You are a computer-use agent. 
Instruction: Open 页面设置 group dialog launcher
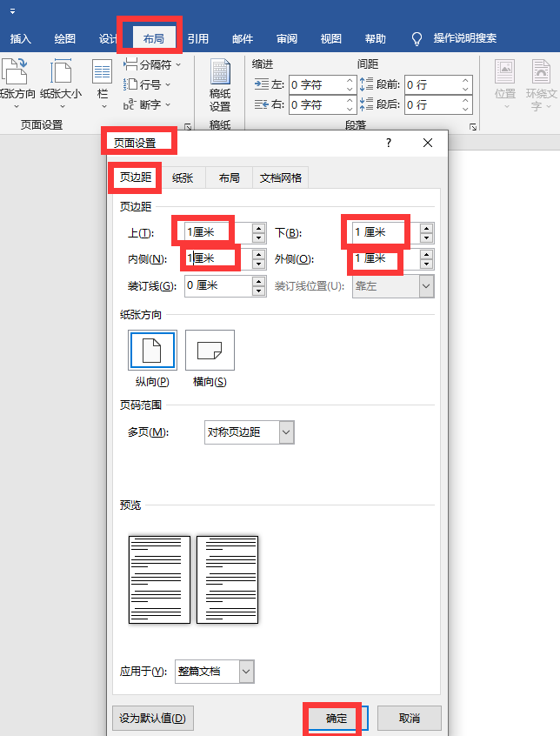tap(188, 126)
